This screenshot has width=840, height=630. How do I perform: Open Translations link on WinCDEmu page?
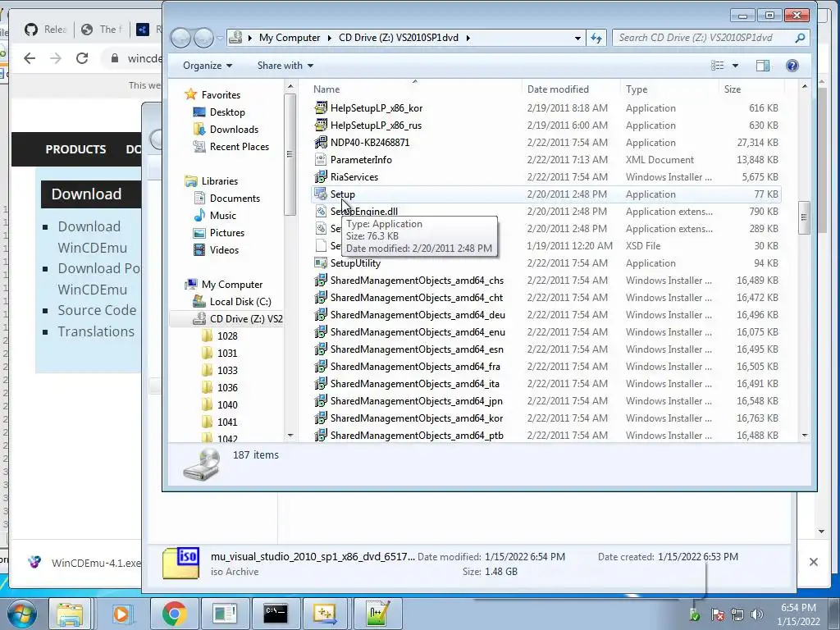coord(96,331)
